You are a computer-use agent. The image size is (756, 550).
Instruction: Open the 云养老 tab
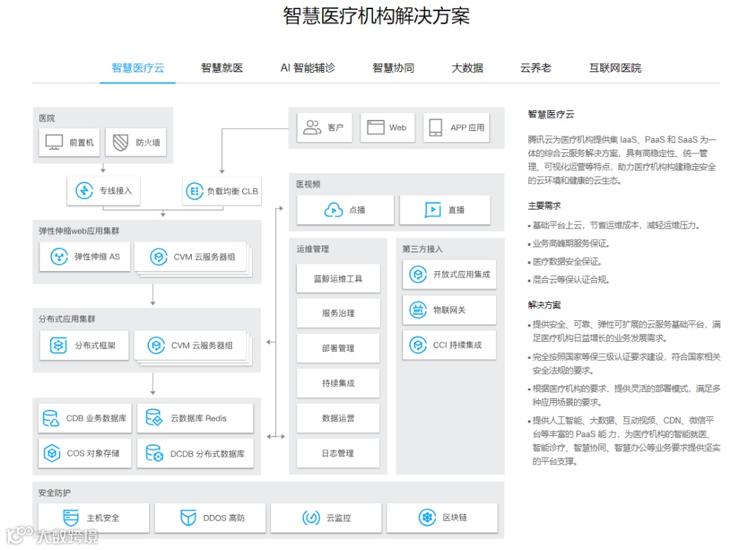535,68
